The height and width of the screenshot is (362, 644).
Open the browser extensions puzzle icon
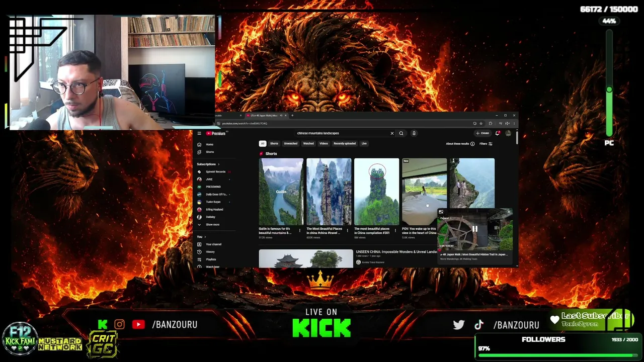click(x=491, y=123)
